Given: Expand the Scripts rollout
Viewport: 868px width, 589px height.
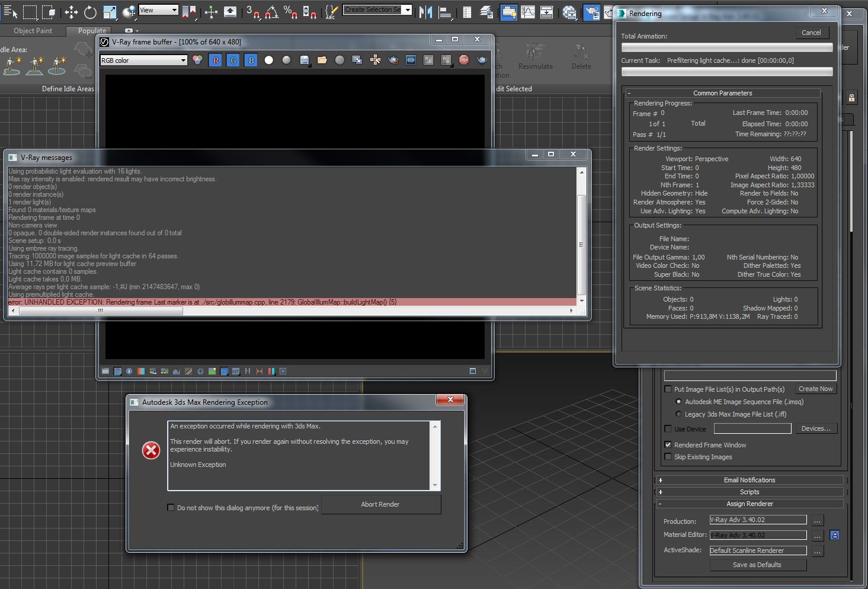Looking at the screenshot, I should point(750,492).
